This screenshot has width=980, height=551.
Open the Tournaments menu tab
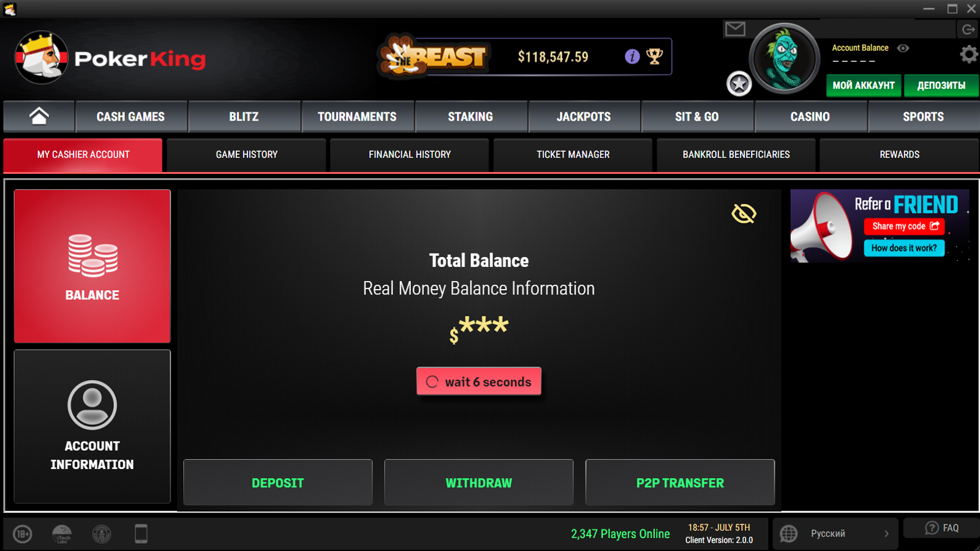[357, 116]
